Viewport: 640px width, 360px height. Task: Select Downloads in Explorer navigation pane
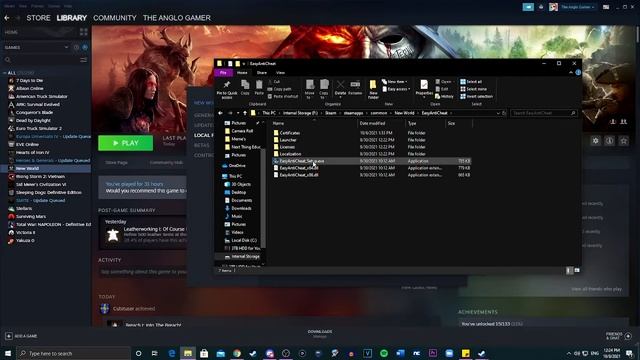click(241, 208)
